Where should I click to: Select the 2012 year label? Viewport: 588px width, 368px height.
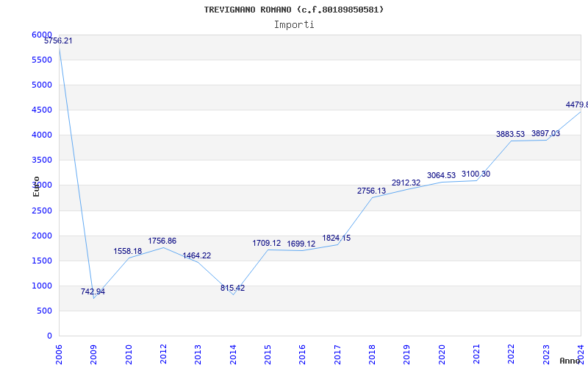click(163, 355)
